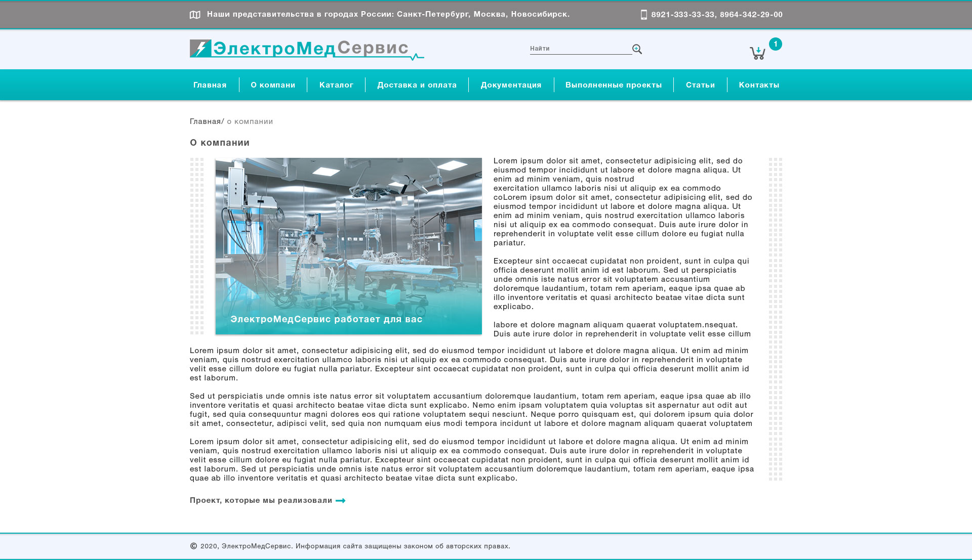Screen dimensions: 972x560
Task: Go to the О компани menu item
Action: 273,85
